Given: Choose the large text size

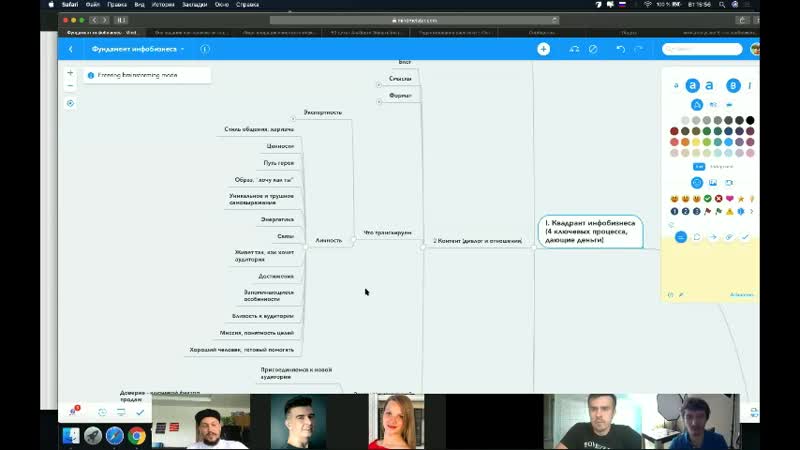Looking at the screenshot, I should coord(709,86).
